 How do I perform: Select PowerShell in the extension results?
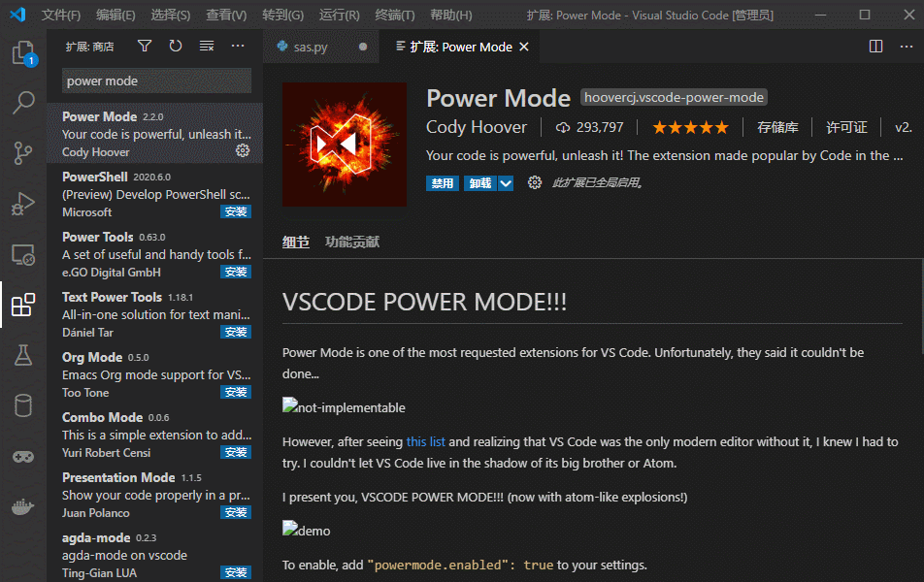[155, 194]
